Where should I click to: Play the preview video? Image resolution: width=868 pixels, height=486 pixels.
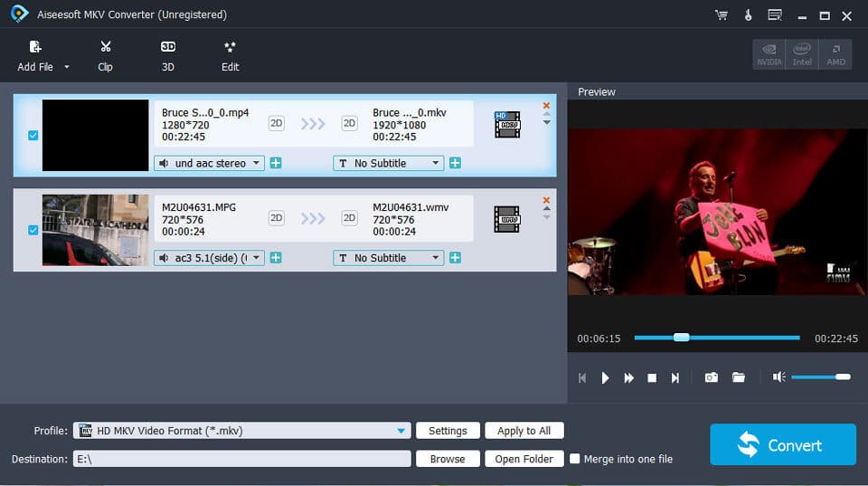(x=605, y=378)
